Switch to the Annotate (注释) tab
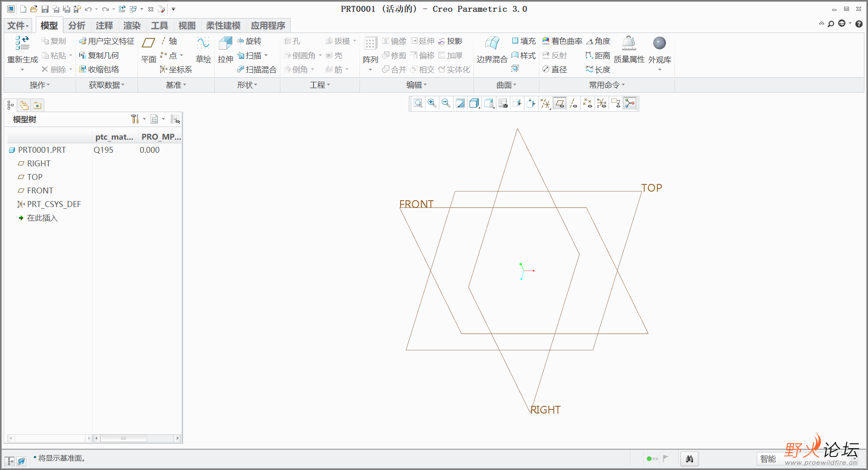This screenshot has width=868, height=470. pos(104,26)
